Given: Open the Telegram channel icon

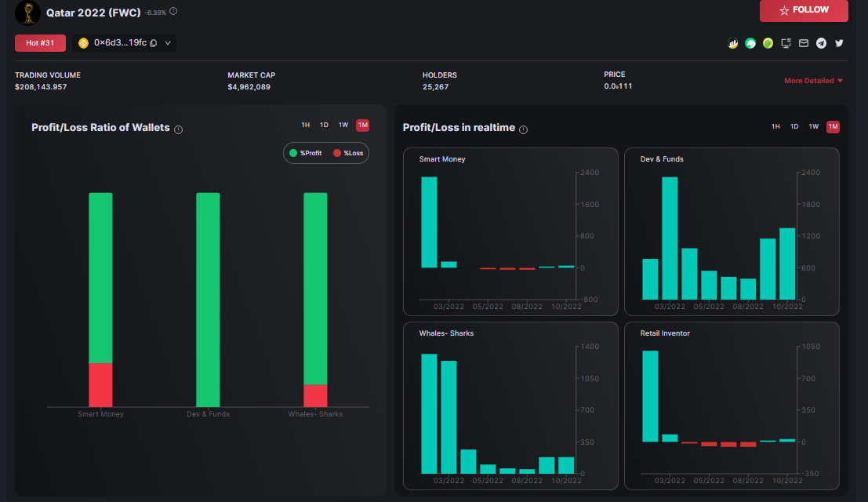Looking at the screenshot, I should (x=822, y=43).
